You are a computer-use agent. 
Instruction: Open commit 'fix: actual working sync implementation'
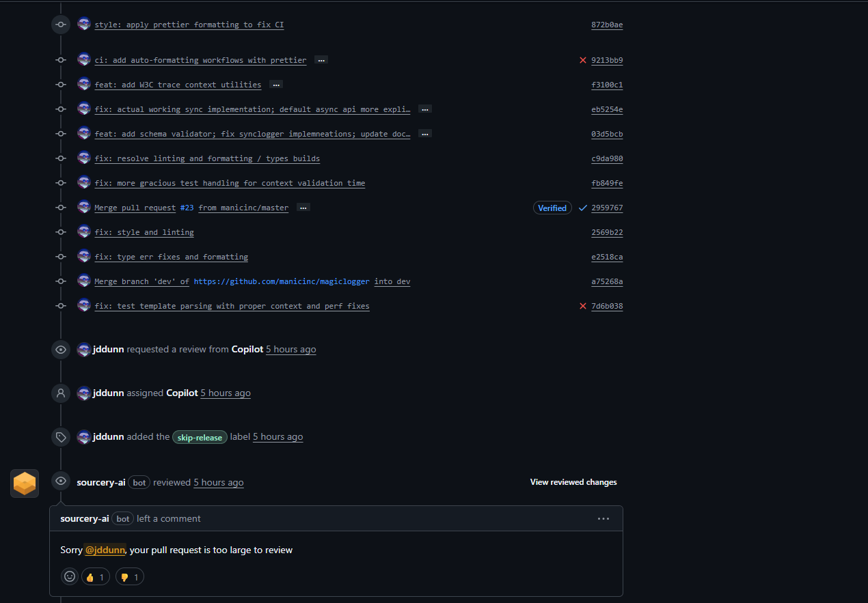[x=252, y=109]
